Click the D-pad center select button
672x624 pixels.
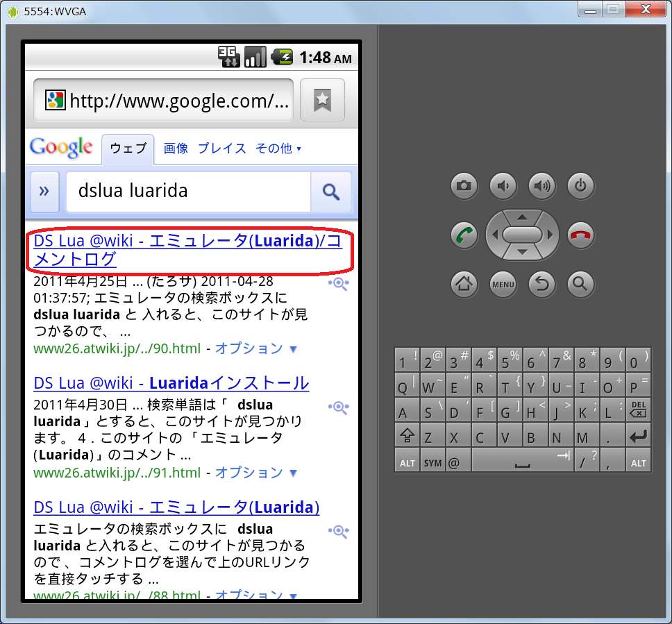click(x=522, y=235)
